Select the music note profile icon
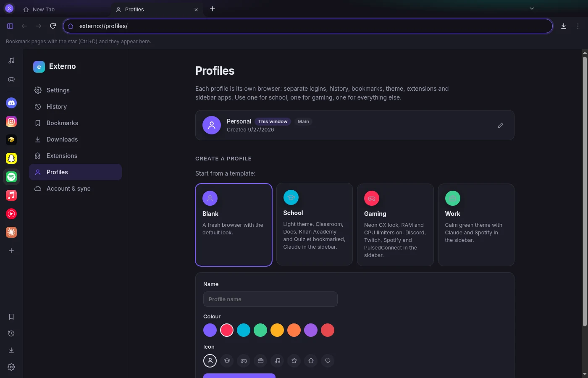Viewport: 588px width, 378px height. (277, 361)
